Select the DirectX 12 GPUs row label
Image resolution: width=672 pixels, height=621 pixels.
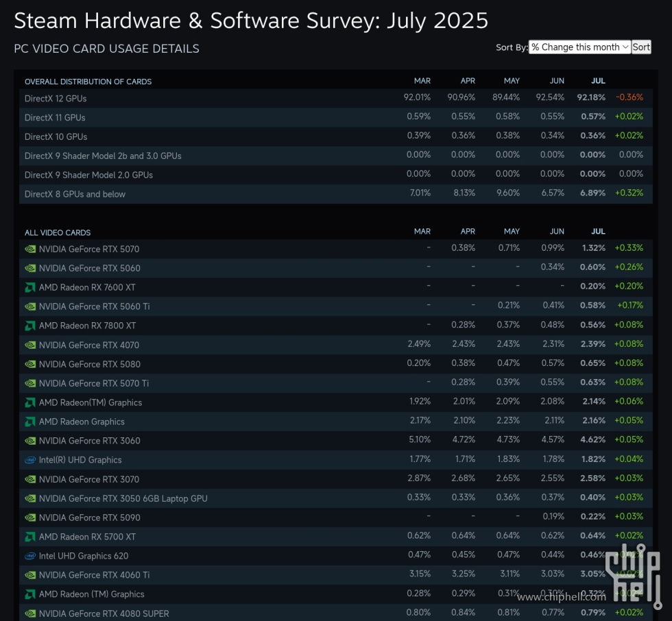point(56,99)
